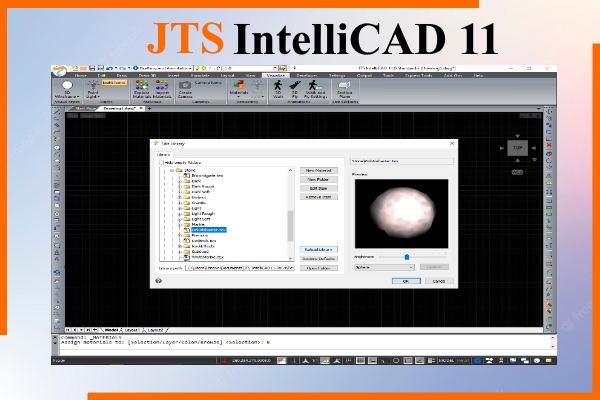
Task: Click the Materials icon in Rendering group
Action: pos(238,85)
